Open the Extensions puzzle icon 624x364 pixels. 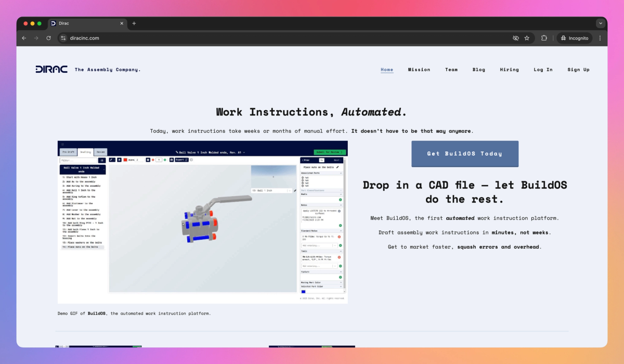coord(544,38)
